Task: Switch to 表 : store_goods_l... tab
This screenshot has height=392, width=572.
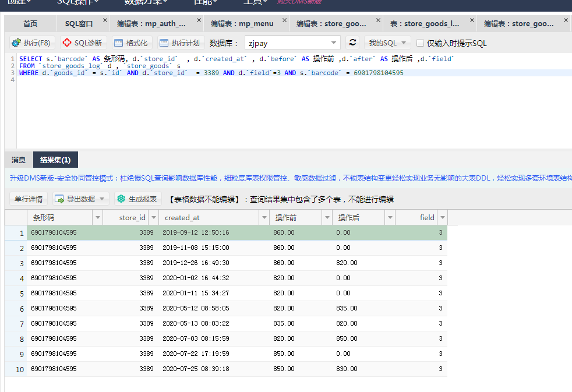Action: [x=425, y=24]
